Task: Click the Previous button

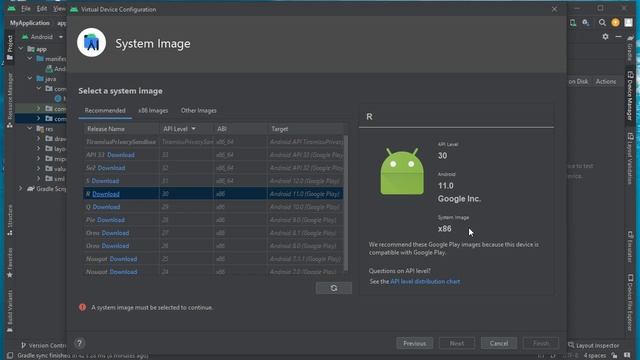Action: 415,343
